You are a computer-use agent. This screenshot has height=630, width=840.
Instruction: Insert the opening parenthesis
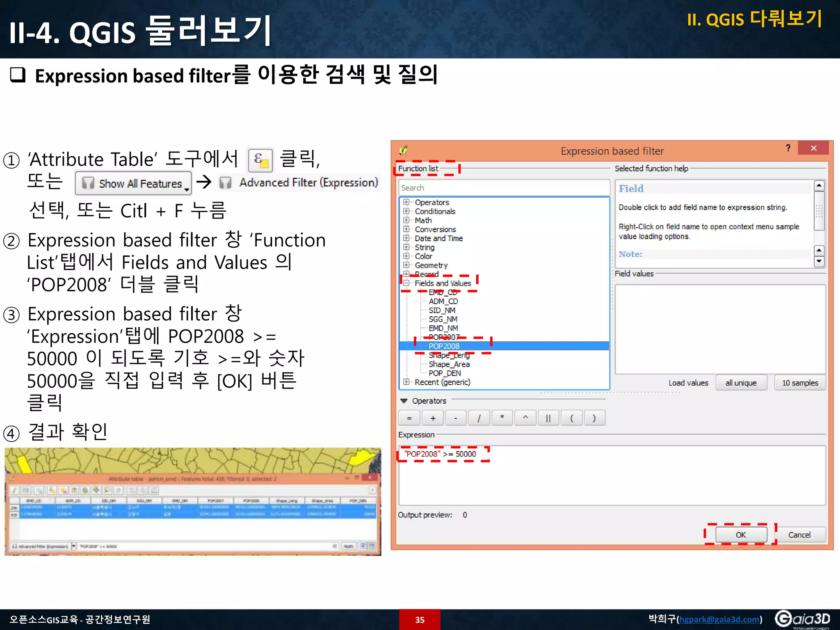tap(572, 418)
